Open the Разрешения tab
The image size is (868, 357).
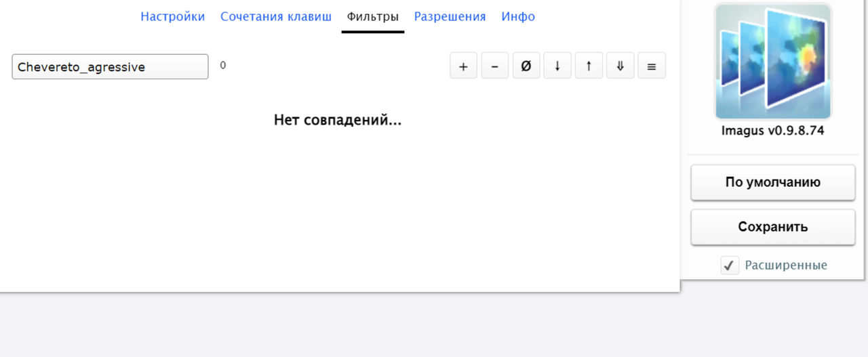pos(450,17)
